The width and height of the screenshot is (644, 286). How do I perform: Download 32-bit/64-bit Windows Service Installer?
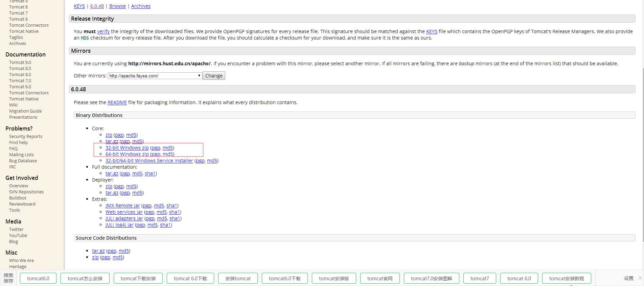click(x=149, y=161)
